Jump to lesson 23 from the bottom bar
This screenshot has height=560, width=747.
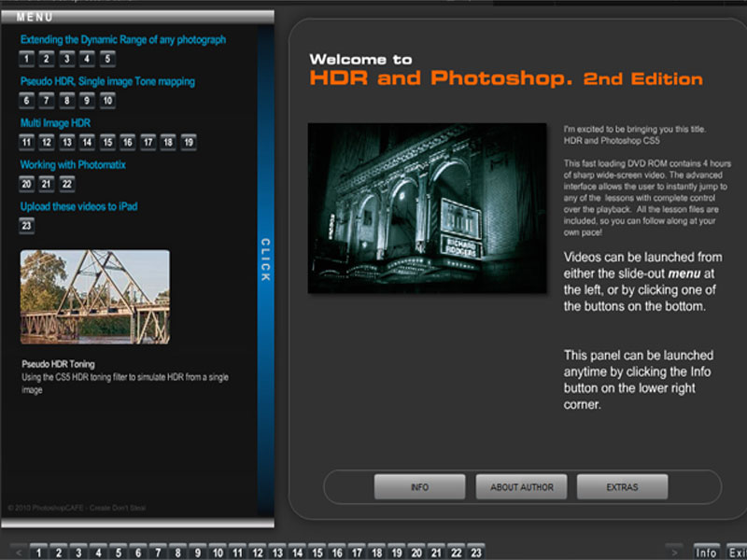pyautogui.click(x=476, y=553)
